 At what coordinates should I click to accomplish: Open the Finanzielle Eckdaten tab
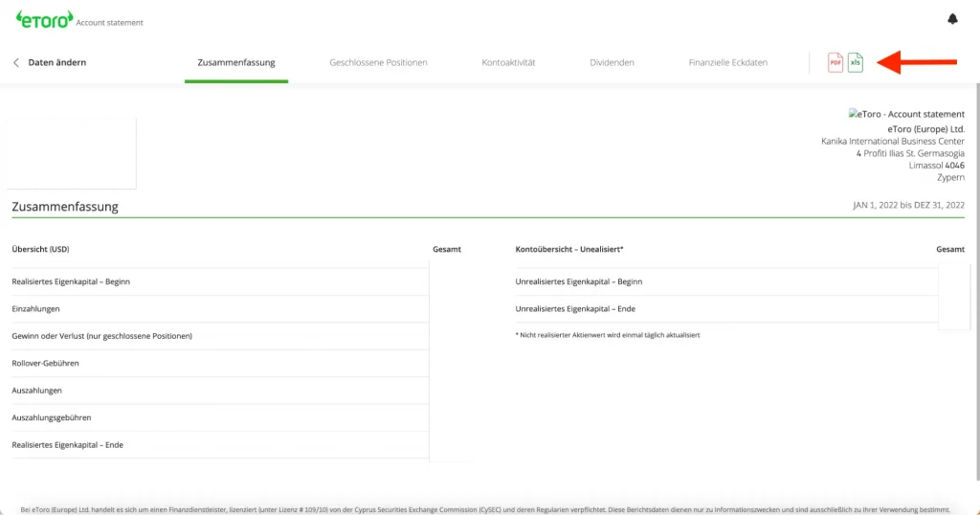coord(727,63)
